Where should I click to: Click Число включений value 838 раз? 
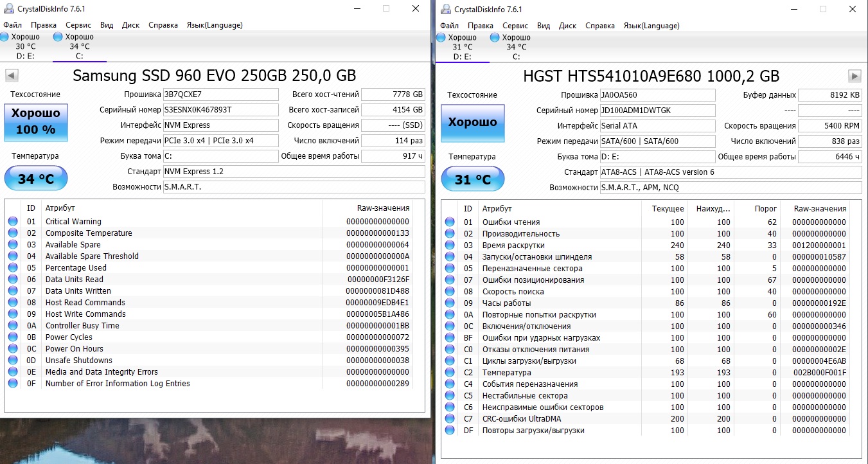click(830, 141)
